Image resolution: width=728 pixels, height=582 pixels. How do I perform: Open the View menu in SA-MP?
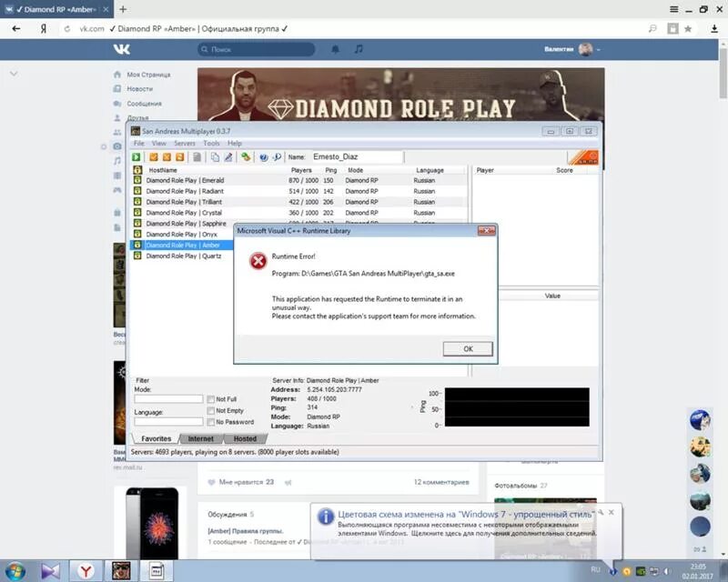(x=158, y=144)
